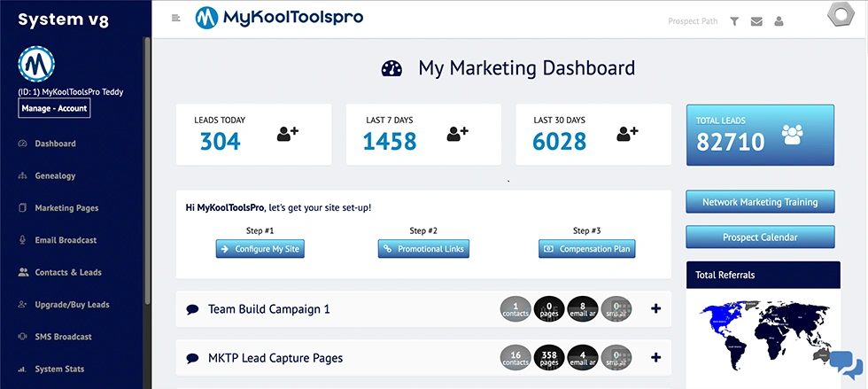Open the live chat bubble icon

click(x=845, y=364)
